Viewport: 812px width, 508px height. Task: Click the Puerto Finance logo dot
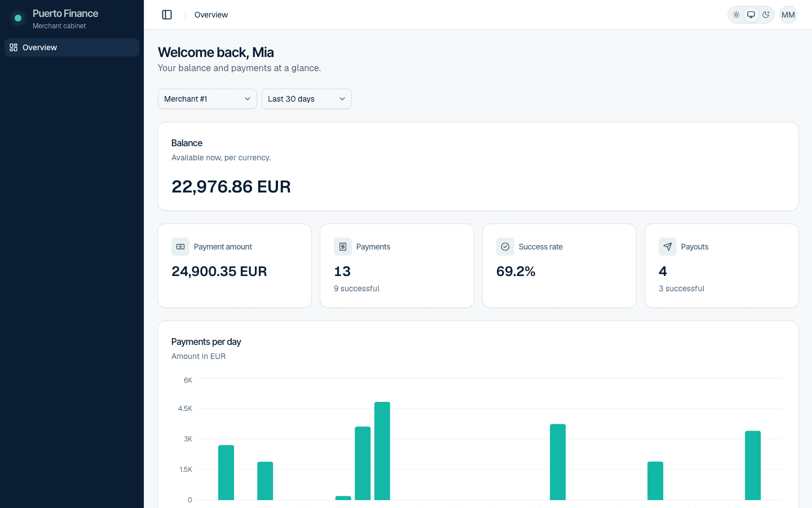[x=18, y=18]
